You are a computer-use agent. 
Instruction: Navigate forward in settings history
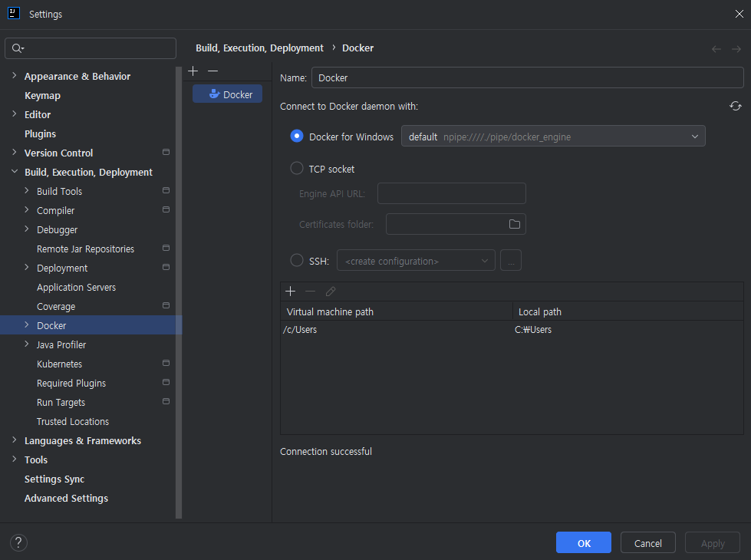click(x=736, y=49)
